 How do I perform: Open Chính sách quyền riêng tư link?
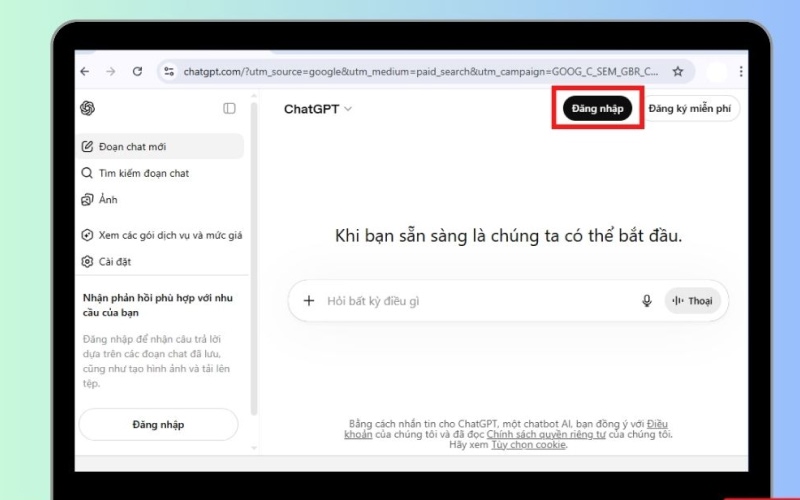click(546, 434)
